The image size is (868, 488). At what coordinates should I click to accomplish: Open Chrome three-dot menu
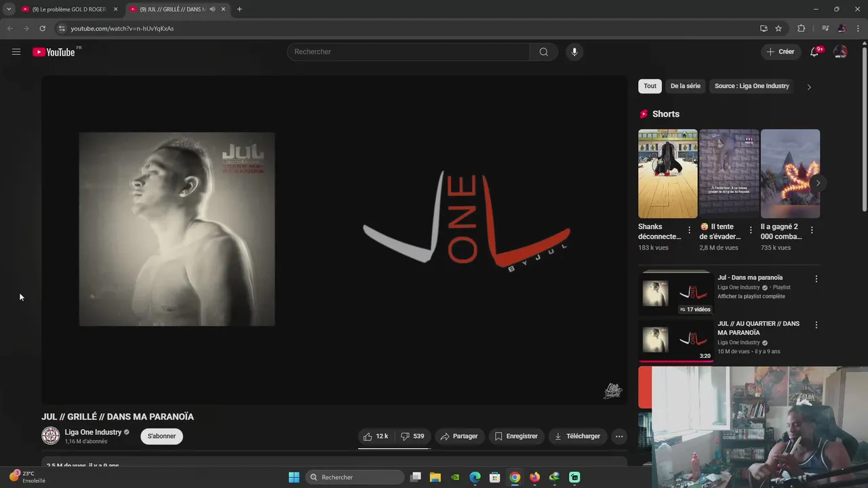point(858,28)
